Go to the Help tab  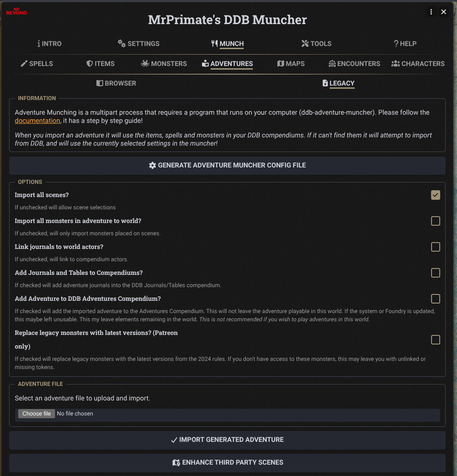[x=405, y=44]
